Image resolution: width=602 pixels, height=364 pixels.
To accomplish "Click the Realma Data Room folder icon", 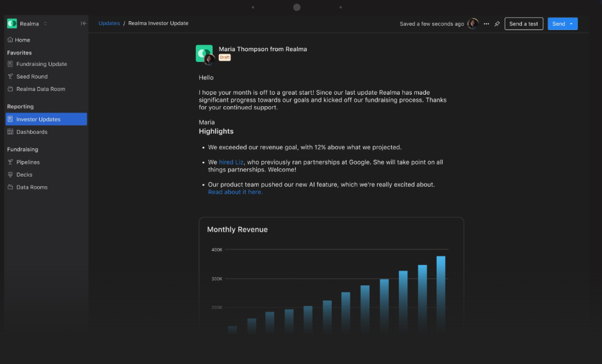I will point(10,89).
